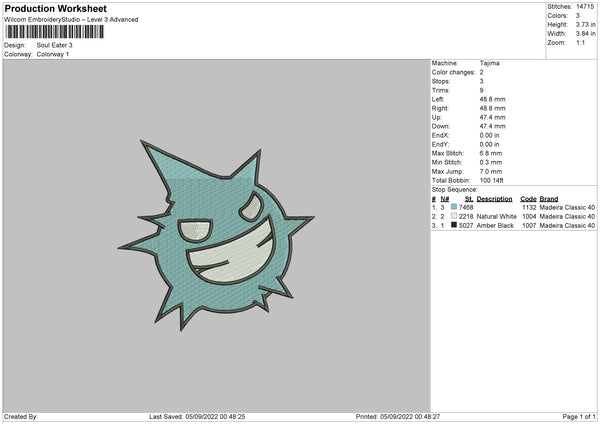Click thread code '1132' in the first row
The height and width of the screenshot is (424, 600).
pyautogui.click(x=529, y=207)
